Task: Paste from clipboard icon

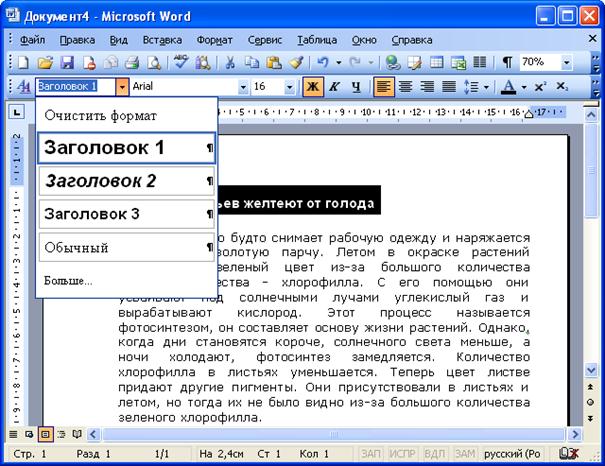Action: pos(274,62)
